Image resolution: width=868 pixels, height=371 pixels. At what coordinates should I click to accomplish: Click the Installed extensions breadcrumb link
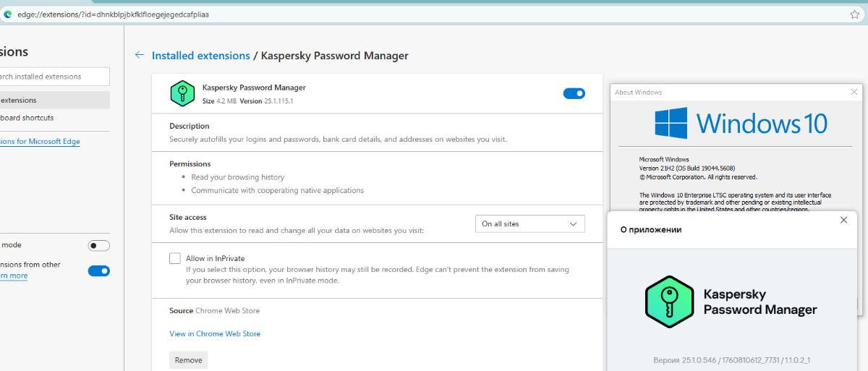pyautogui.click(x=200, y=56)
